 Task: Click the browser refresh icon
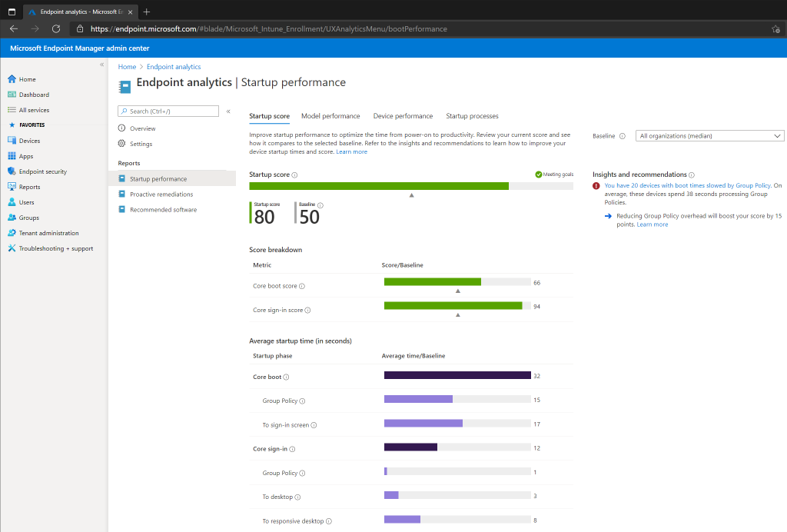[56, 28]
